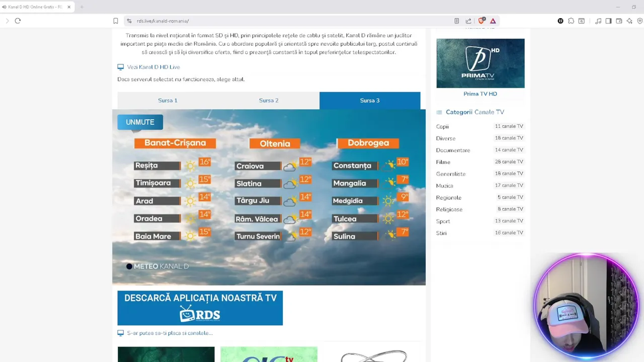Click monitor icon beside Vezi Kanal D HD Live
This screenshot has height=362, width=644.
(120, 67)
